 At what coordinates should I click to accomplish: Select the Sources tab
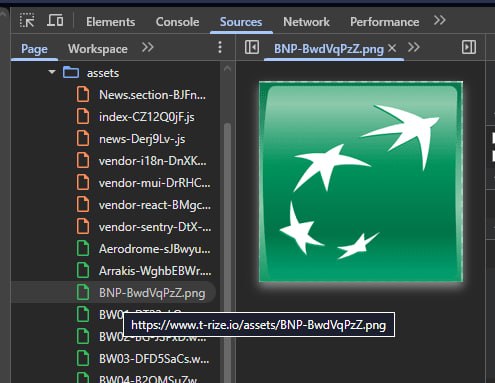(241, 22)
